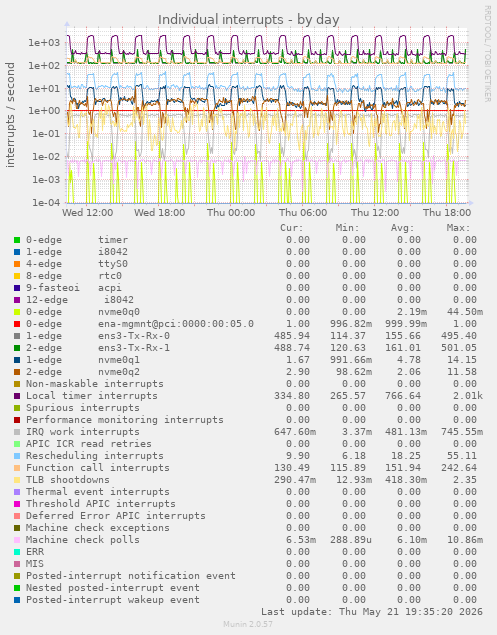
Task: Click the TLB shootdowns legend label
Action: coord(68,480)
